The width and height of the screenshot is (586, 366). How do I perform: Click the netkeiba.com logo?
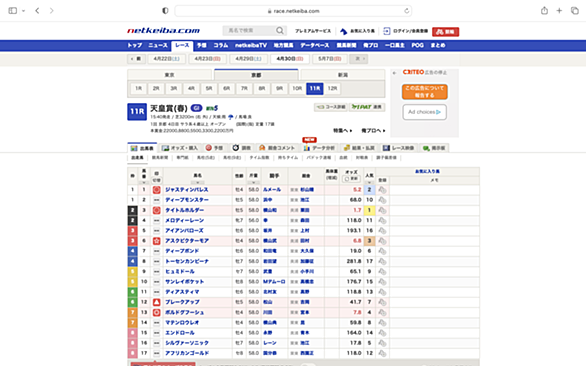click(x=164, y=31)
